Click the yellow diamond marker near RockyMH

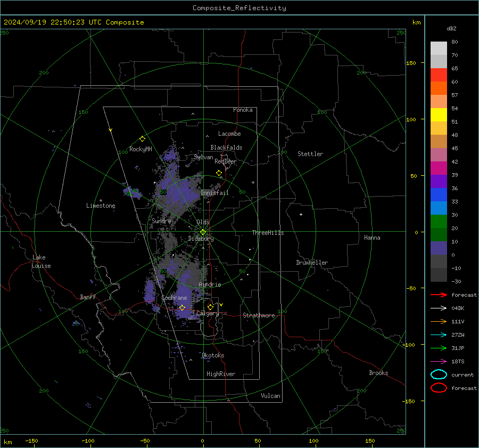click(x=142, y=139)
